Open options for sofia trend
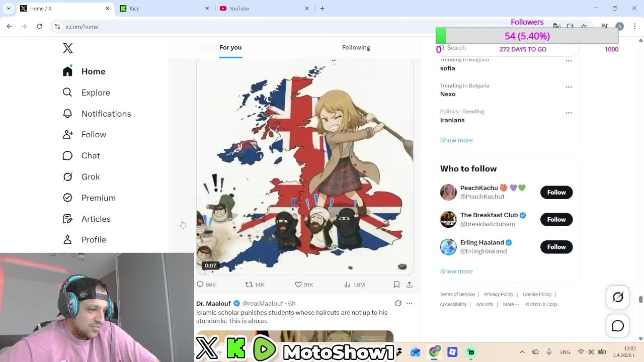Image resolution: width=644 pixels, height=362 pixels. coord(569,61)
